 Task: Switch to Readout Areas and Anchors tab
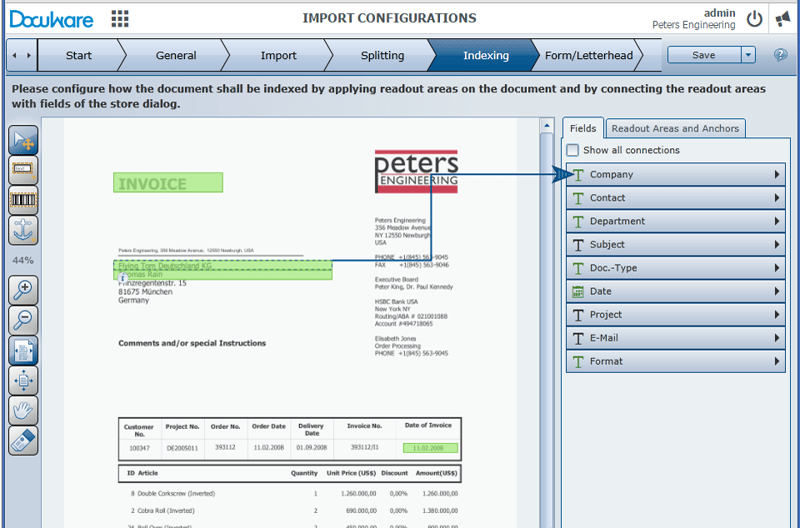675,128
